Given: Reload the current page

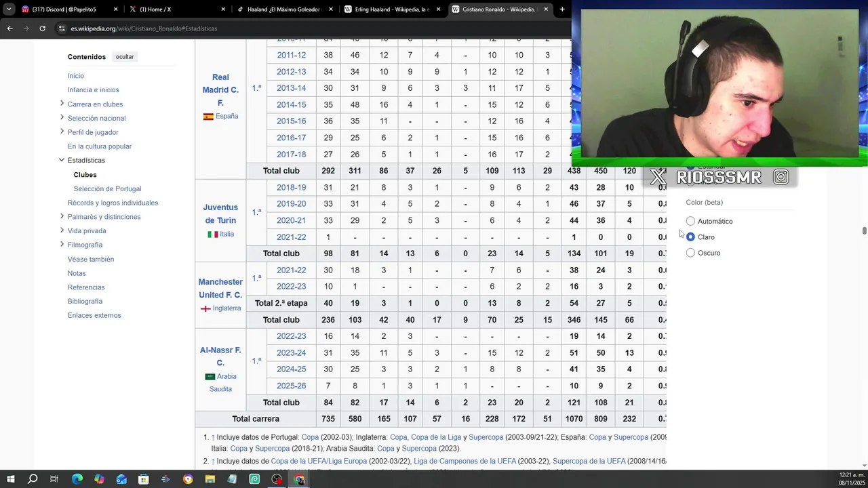Looking at the screenshot, I should (42, 28).
